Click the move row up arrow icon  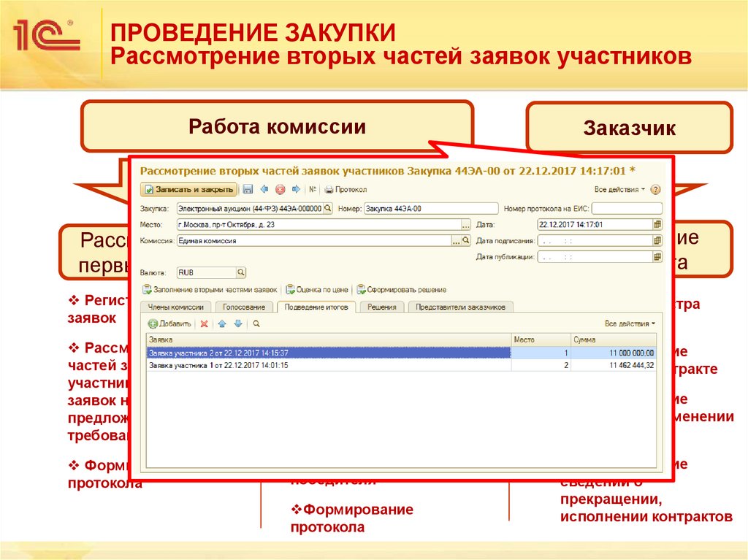(221, 323)
